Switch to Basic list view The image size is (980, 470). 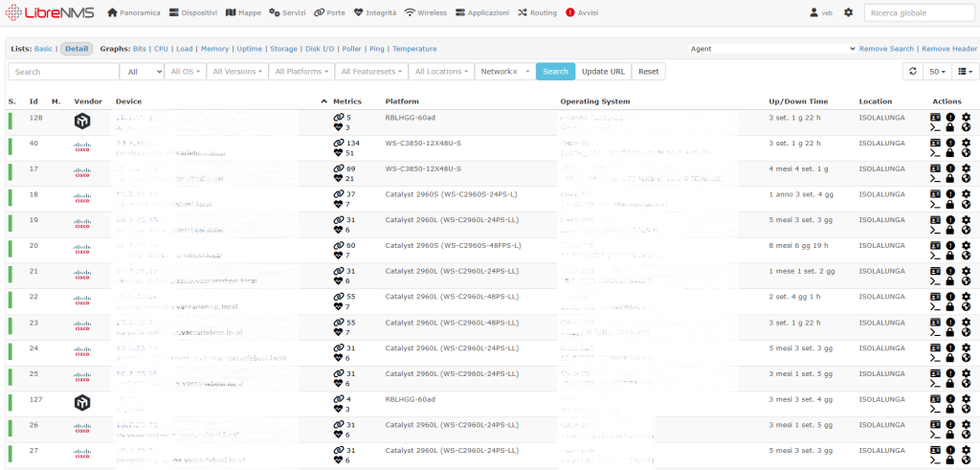point(44,49)
